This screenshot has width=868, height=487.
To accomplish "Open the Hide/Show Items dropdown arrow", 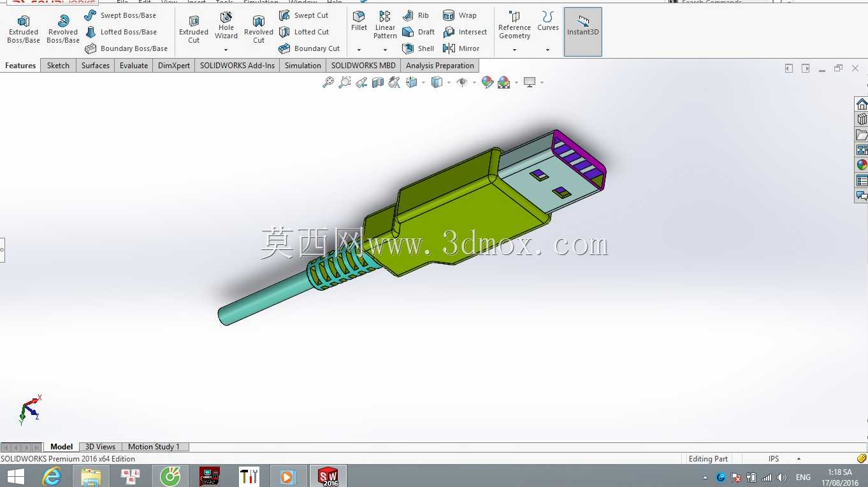I will click(474, 82).
